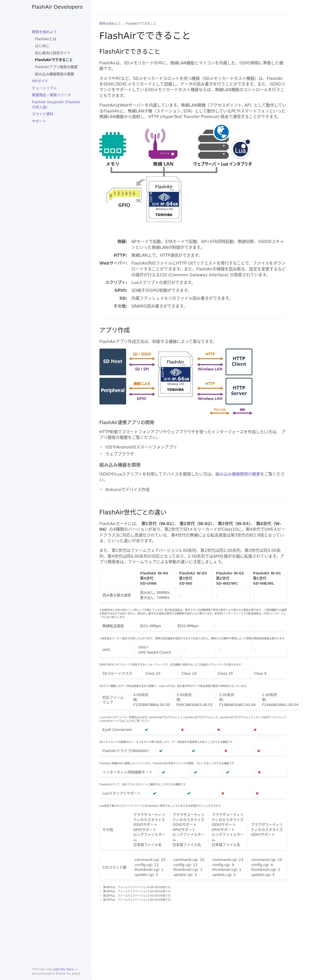
Task: Open APIガイド in the sidebar
Action: pyautogui.click(x=40, y=81)
